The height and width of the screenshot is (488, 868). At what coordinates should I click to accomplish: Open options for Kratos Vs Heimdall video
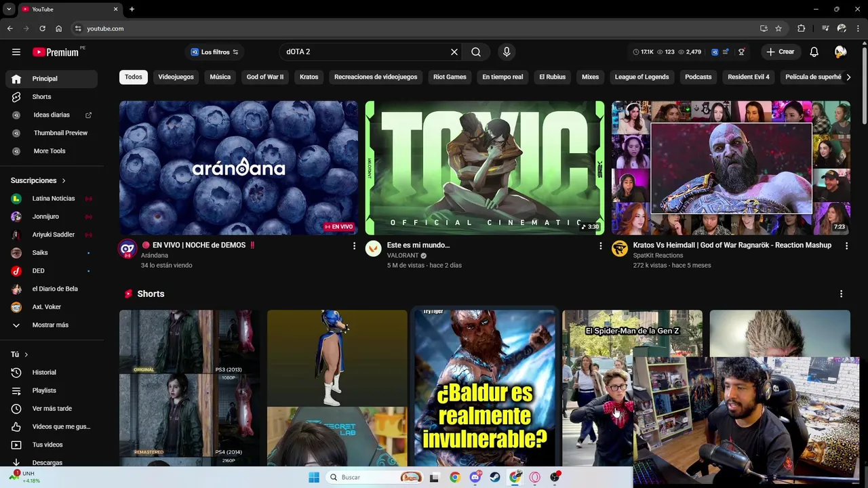click(846, 246)
